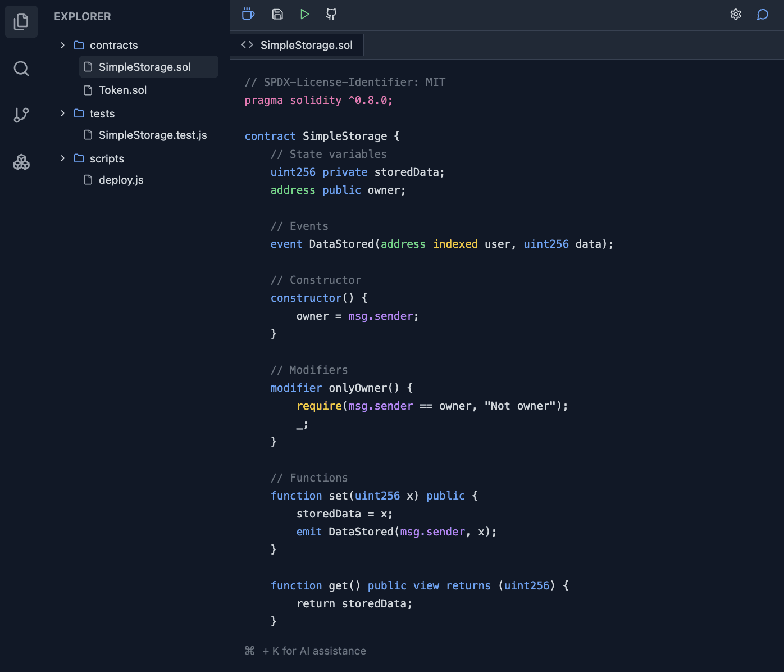This screenshot has width=784, height=672.
Task: Click file icon beside SimpleStorage.sol in explorer
Action: point(88,67)
